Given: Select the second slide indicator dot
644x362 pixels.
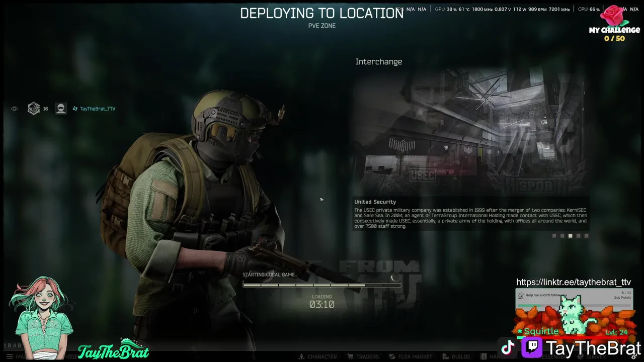Looking at the screenshot, I should [x=562, y=236].
